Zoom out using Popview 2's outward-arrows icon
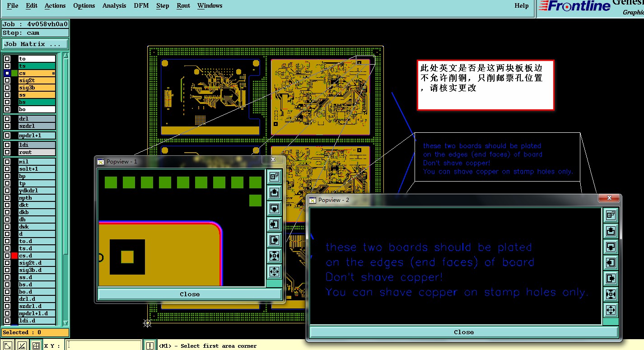This screenshot has height=350, width=644. pyautogui.click(x=611, y=310)
